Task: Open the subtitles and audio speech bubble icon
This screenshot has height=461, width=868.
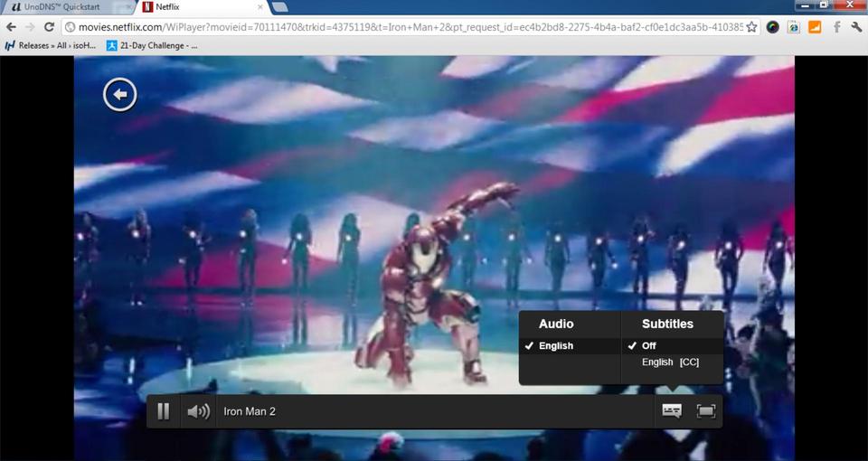Action: click(x=672, y=411)
